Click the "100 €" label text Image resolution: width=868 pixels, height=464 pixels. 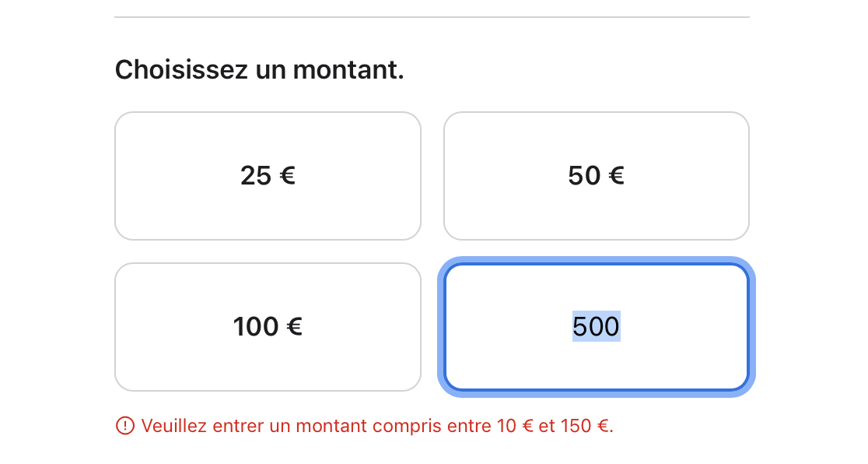click(268, 327)
